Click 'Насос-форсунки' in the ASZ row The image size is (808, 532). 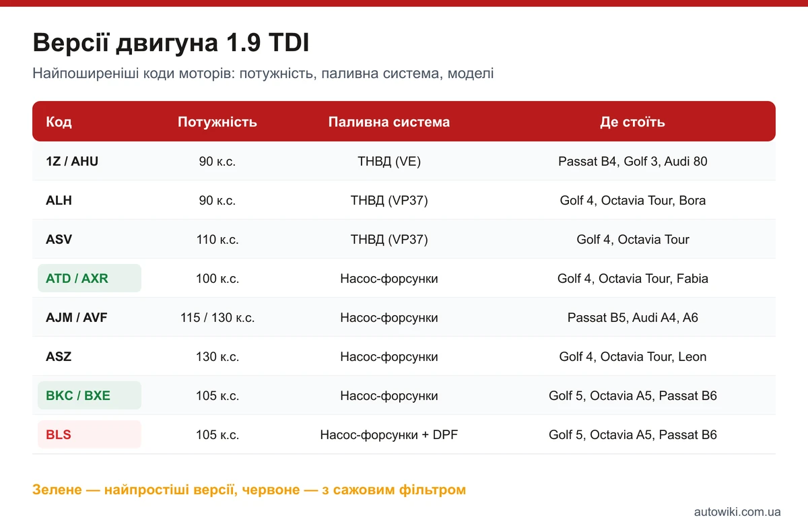389,357
